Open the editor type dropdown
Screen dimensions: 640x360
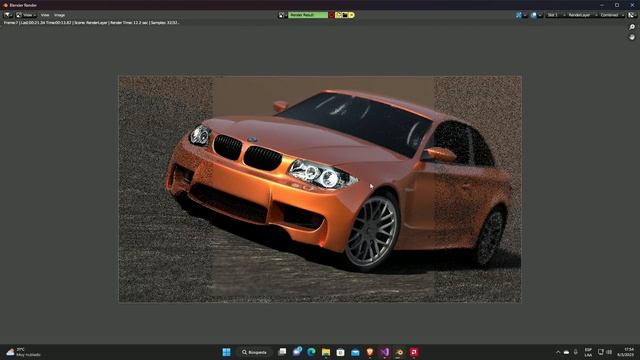[x=8, y=15]
